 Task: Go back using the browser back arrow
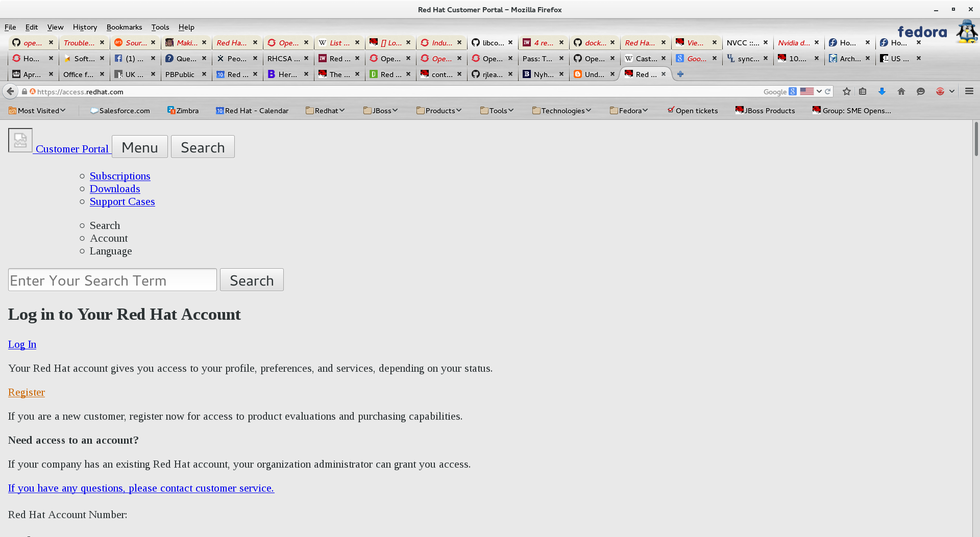click(10, 91)
